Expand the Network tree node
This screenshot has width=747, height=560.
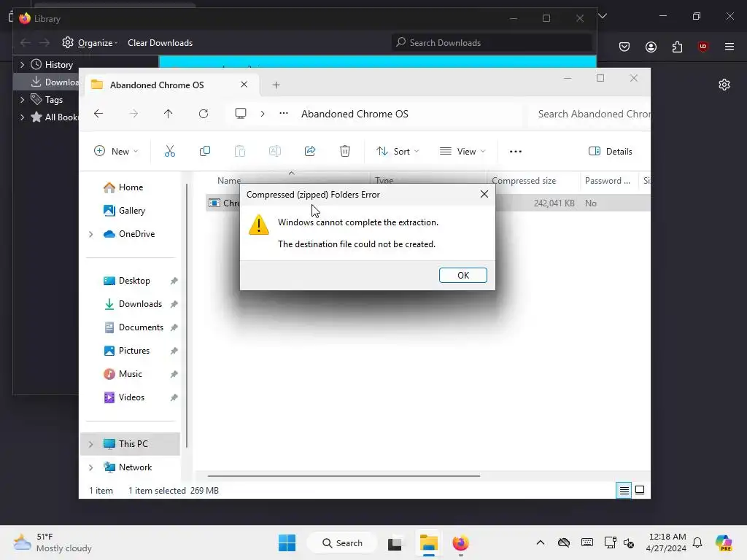click(x=90, y=467)
